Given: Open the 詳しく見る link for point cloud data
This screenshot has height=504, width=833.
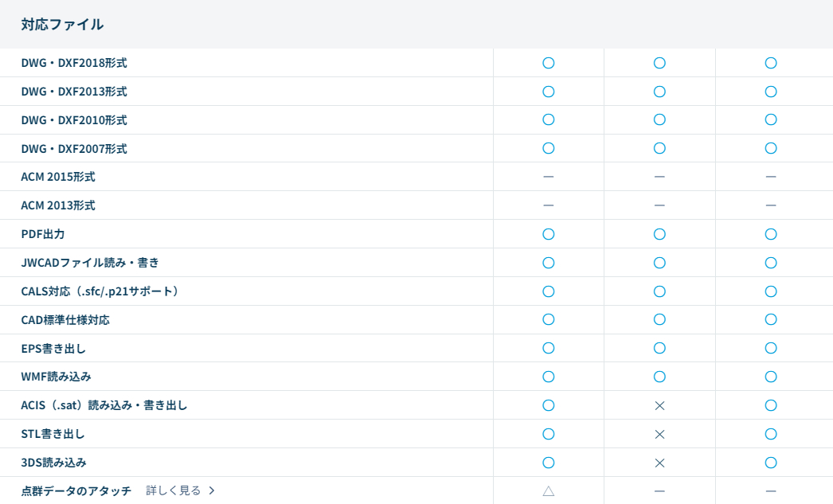Looking at the screenshot, I should (x=174, y=490).
